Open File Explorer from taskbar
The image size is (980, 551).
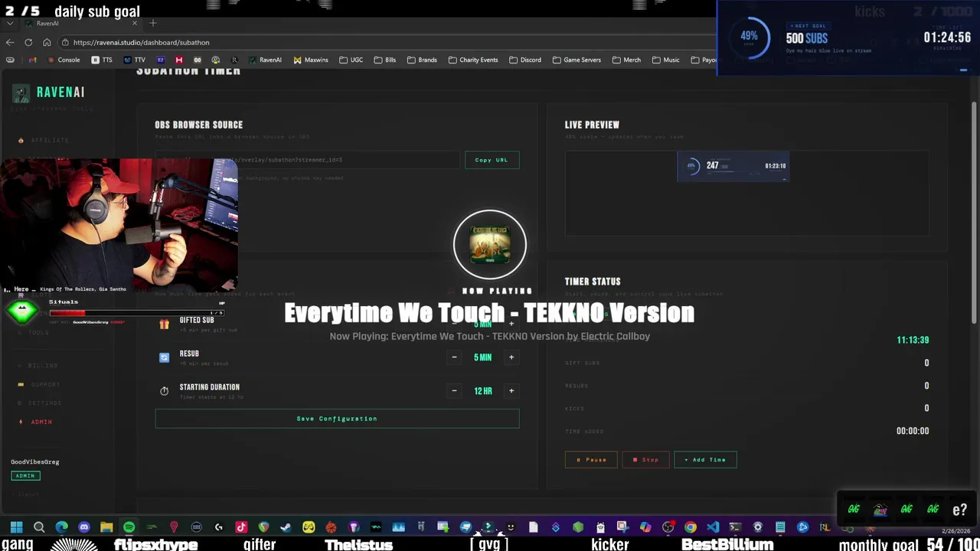pos(106,527)
